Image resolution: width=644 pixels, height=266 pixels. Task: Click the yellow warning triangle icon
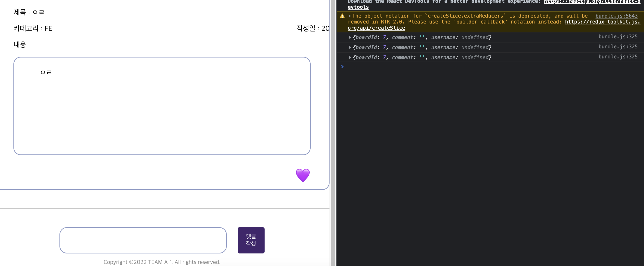pyautogui.click(x=342, y=16)
